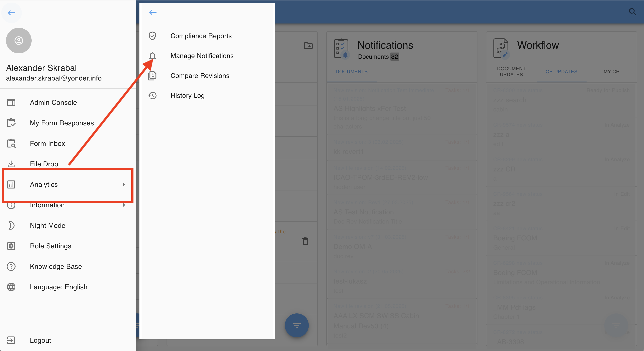Switch to the CR UPDATES tab
The width and height of the screenshot is (644, 351).
click(x=561, y=72)
